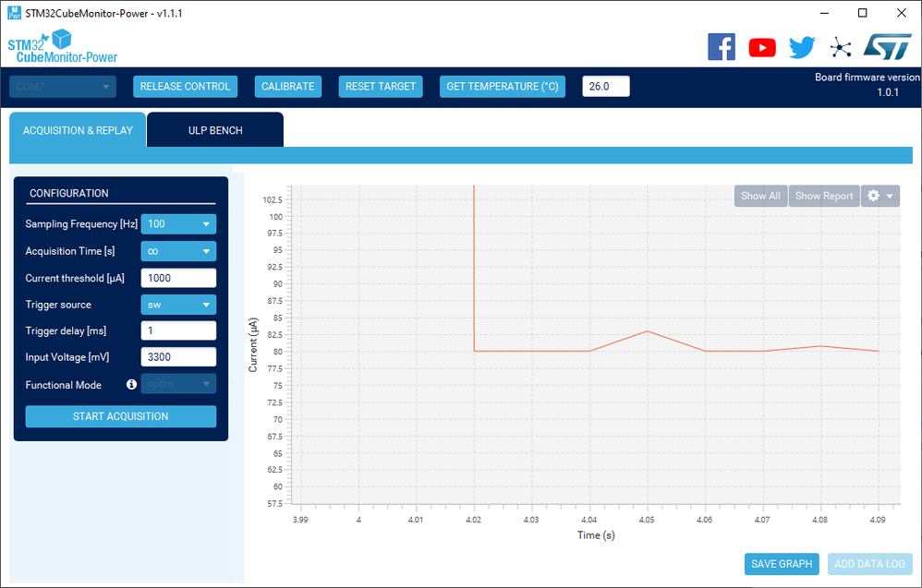Save the graph with SAVE GRAPH
Screen dimensions: 922x588
782,564
